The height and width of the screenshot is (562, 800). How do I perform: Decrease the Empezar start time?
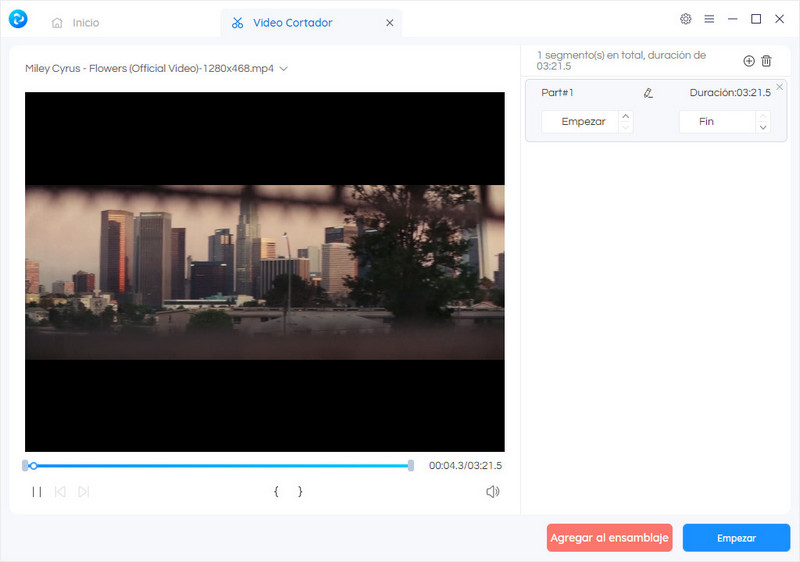click(x=626, y=127)
